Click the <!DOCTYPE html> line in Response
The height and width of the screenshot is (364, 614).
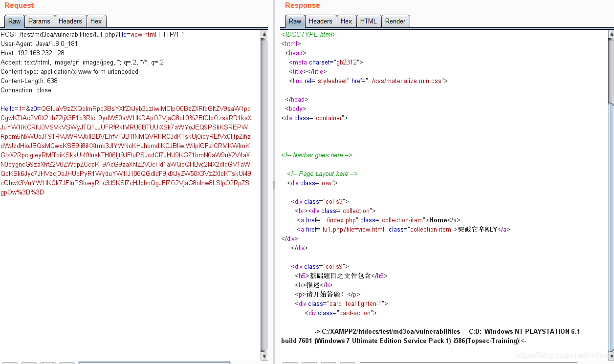[x=308, y=35]
